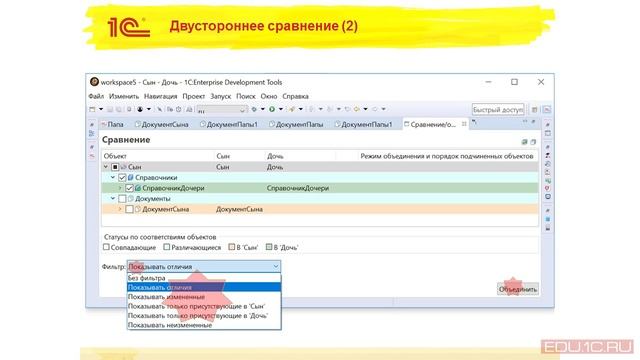The image size is (640, 360).
Task: Toggle the partially checked Сын root checkbox
Action: (115, 167)
